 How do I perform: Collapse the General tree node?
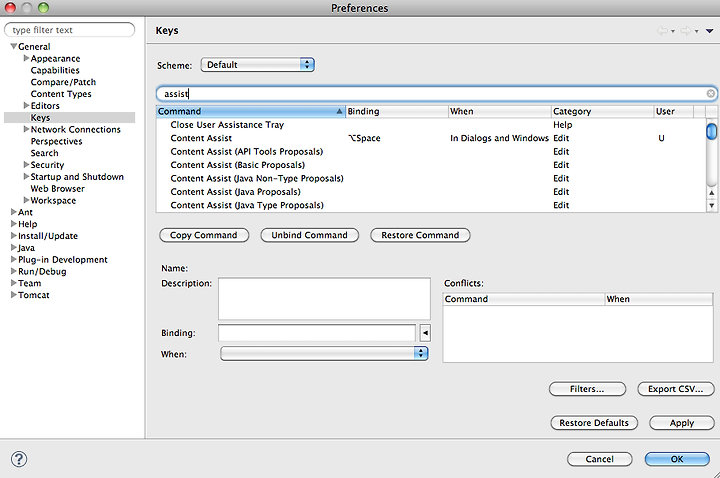tap(14, 46)
